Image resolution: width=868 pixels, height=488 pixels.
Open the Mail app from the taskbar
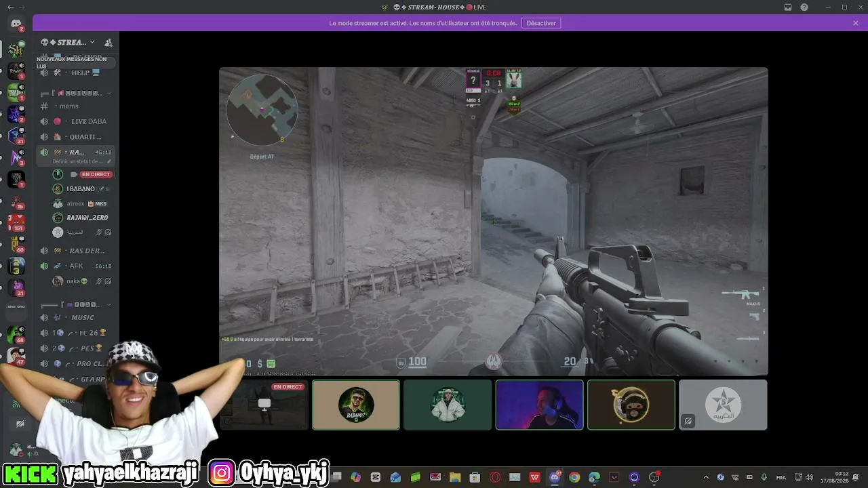pos(435,477)
